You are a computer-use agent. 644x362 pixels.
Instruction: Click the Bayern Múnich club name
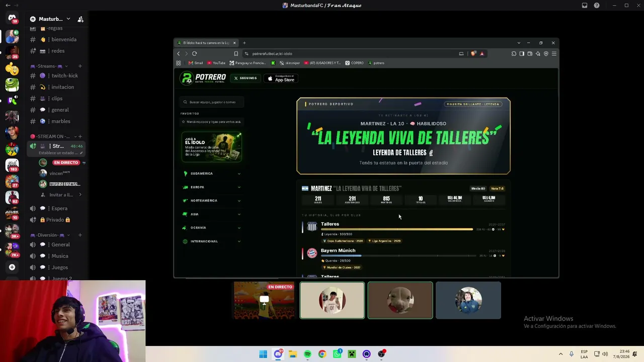[338, 250]
